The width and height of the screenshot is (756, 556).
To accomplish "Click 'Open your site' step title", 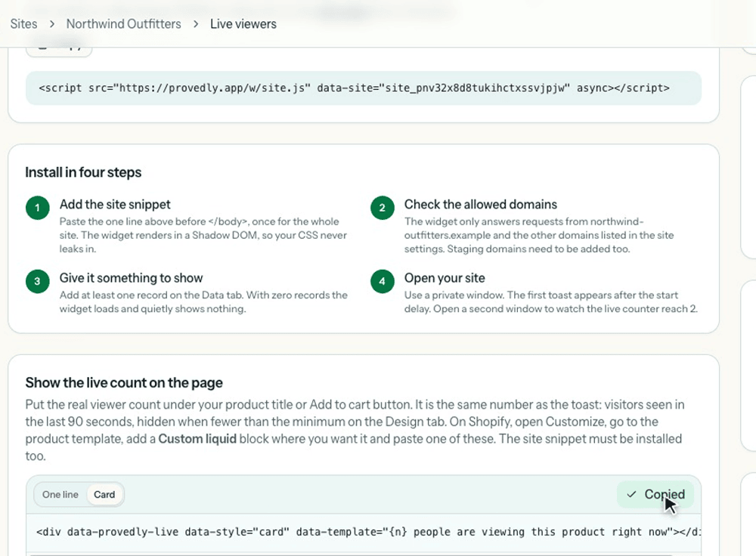I will click(445, 278).
